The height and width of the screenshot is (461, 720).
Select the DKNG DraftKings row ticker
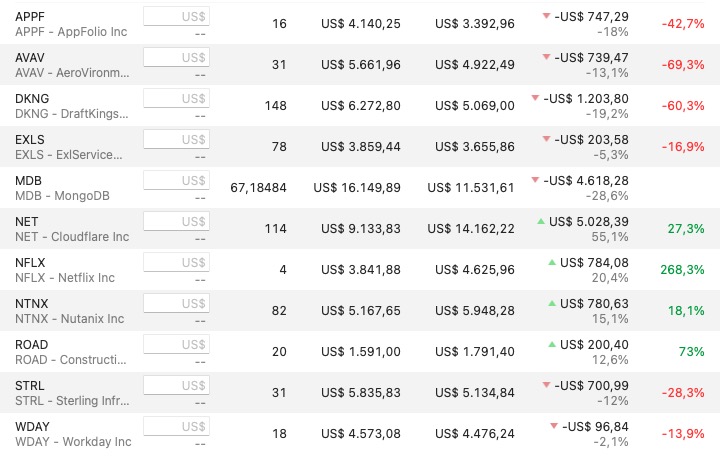click(32, 99)
